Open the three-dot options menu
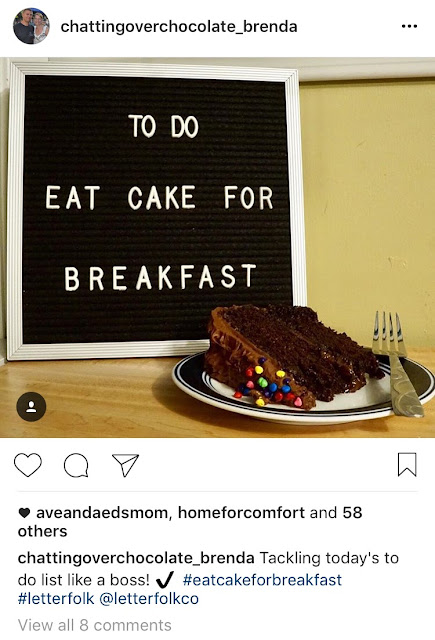The image size is (435, 640). pyautogui.click(x=409, y=27)
